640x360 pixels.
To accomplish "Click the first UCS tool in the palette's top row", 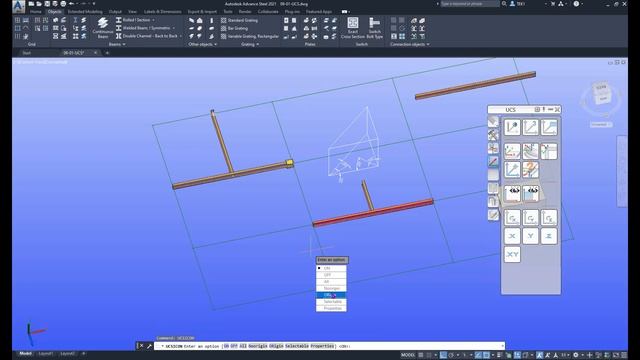I will pyautogui.click(x=512, y=127).
